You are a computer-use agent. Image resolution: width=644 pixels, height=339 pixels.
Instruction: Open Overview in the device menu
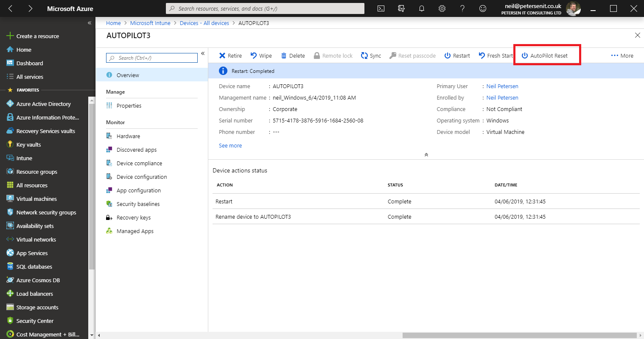152,75
